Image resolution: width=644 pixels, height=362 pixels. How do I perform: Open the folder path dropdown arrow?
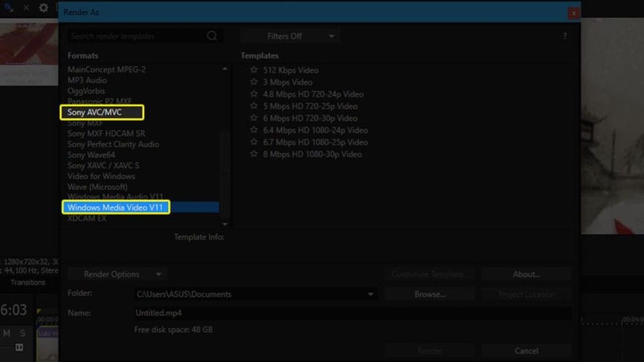pos(371,293)
